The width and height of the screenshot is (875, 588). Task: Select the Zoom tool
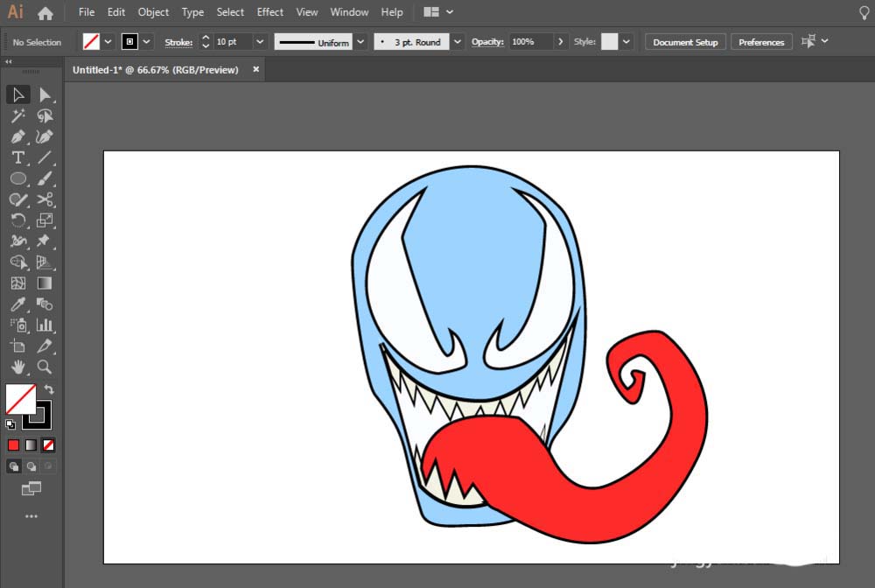tap(45, 367)
